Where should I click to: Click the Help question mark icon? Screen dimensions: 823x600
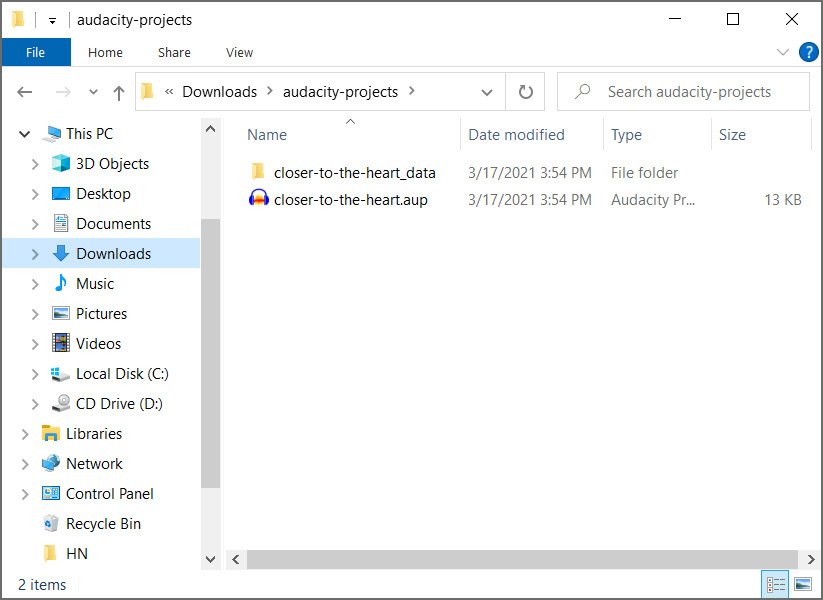(x=808, y=52)
